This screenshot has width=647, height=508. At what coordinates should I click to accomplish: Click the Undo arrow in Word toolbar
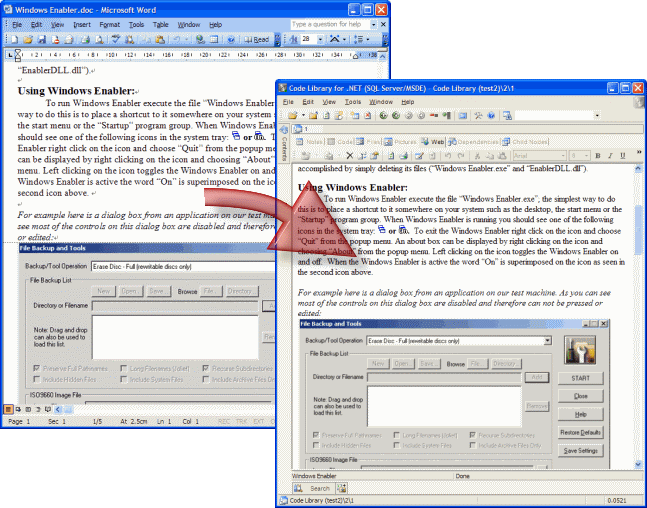point(177,40)
